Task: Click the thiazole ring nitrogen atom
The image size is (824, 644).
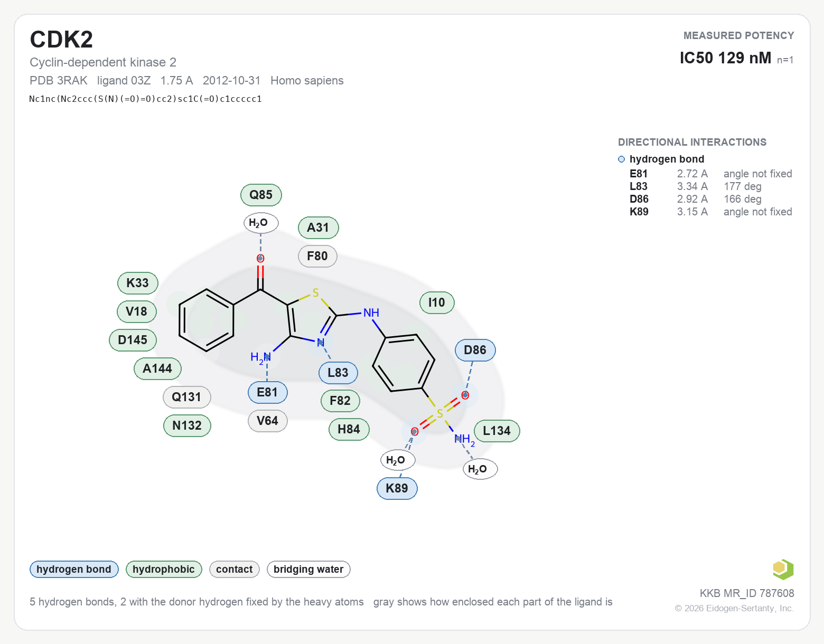Action: click(320, 342)
